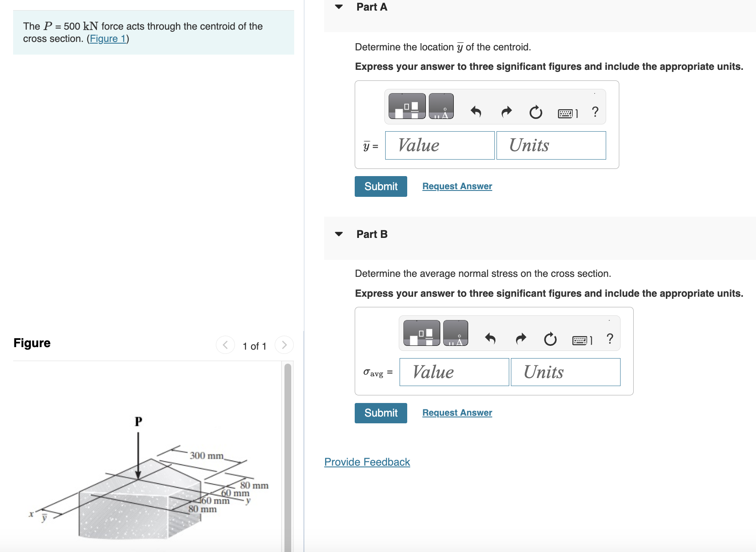Image resolution: width=756 pixels, height=552 pixels.
Task: Reset the Part A answer field
Action: pyautogui.click(x=535, y=112)
